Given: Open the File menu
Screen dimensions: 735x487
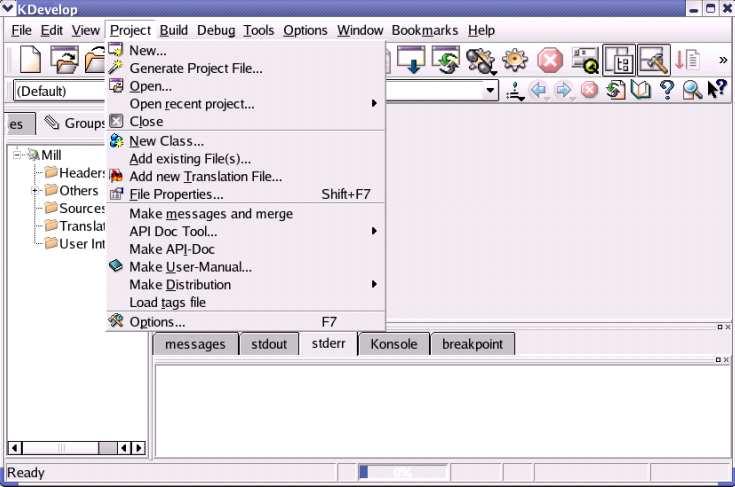Looking at the screenshot, I should pos(21,30).
